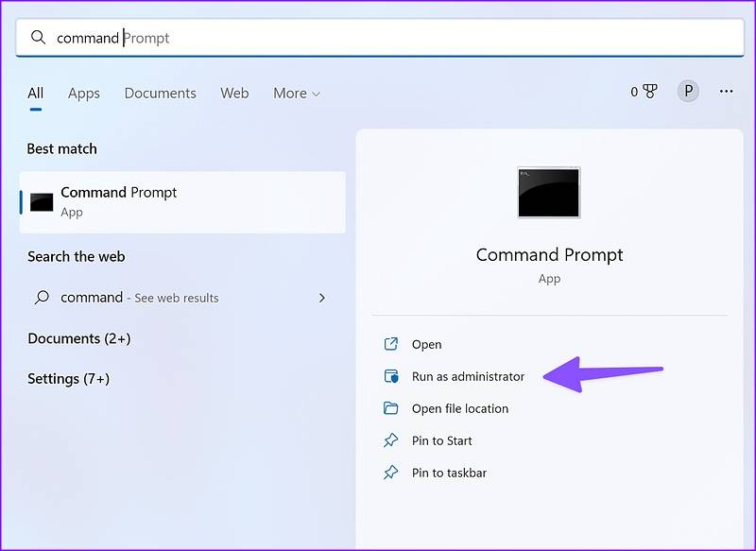756x551 pixels.
Task: Switch to the Apps tab
Action: click(83, 93)
